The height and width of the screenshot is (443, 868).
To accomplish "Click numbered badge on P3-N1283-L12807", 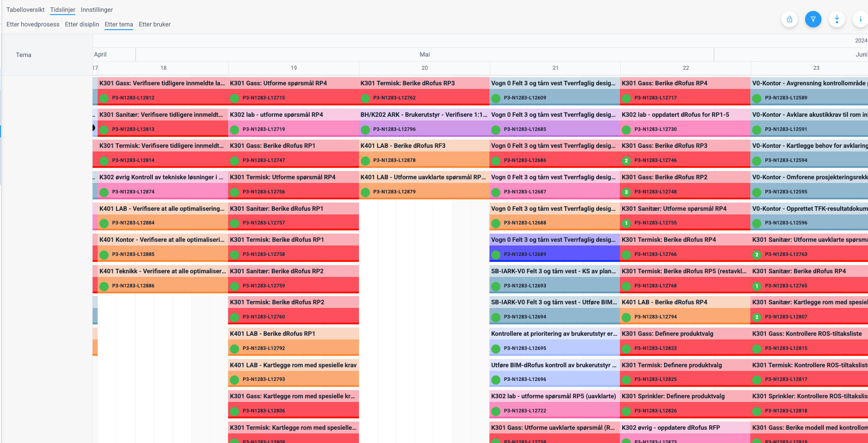I will [757, 317].
